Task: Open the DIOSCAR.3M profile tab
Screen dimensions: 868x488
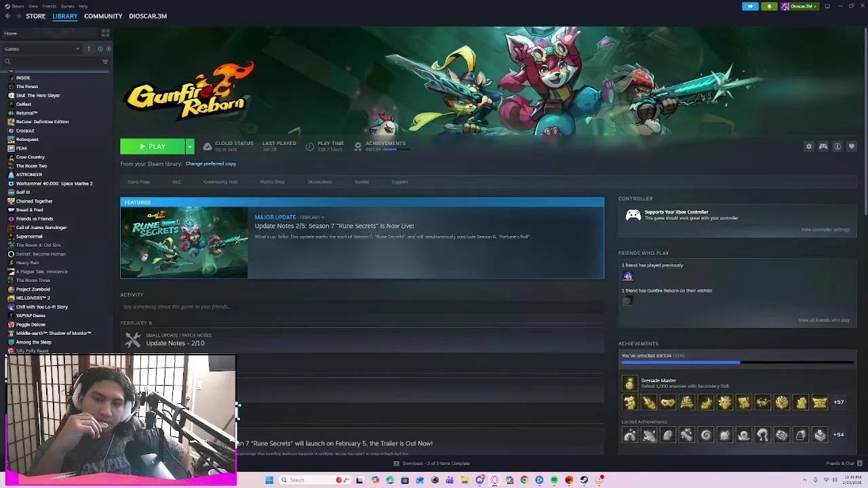Action: (x=148, y=16)
